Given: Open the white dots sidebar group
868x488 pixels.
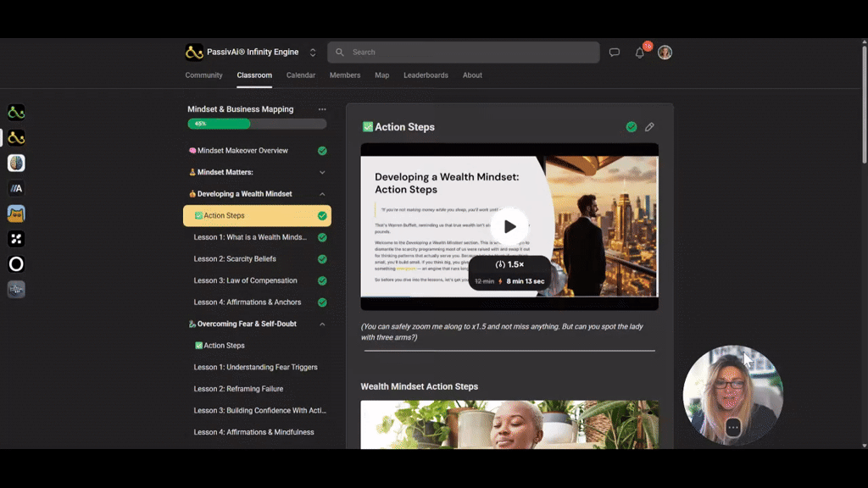Looking at the screenshot, I should (16, 239).
